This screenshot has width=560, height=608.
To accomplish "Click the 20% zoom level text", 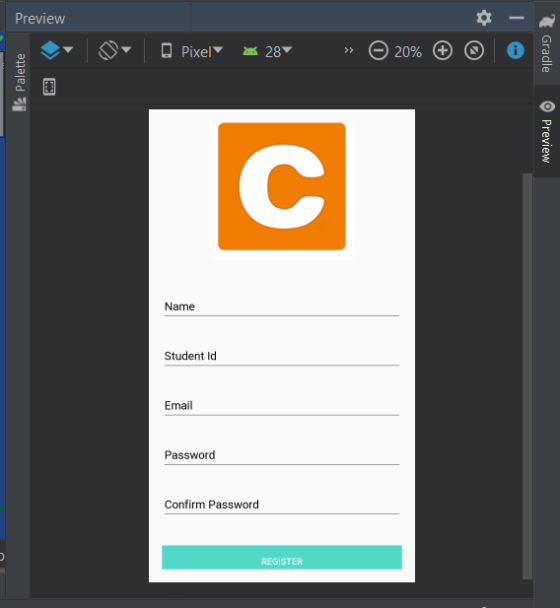I will (408, 52).
